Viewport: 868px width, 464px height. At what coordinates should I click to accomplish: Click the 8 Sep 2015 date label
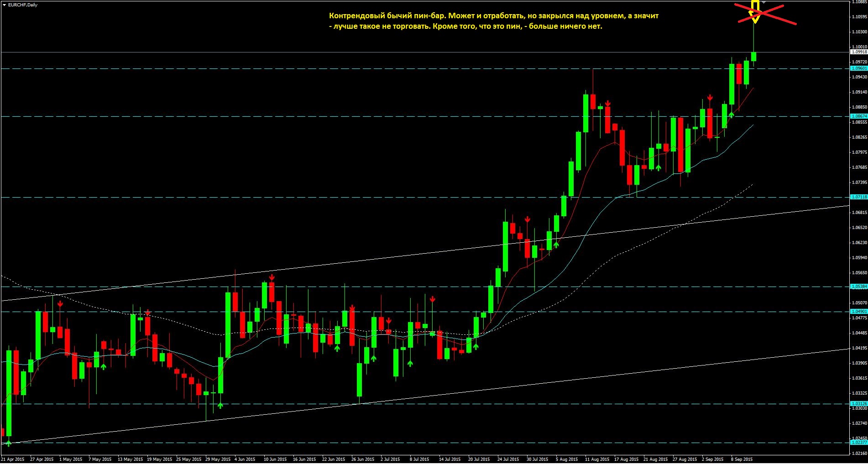point(741,459)
